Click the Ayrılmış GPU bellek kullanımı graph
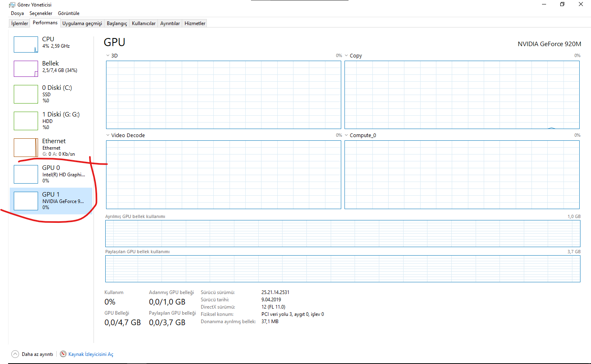Viewport: 591px width, 364px height. point(342,233)
